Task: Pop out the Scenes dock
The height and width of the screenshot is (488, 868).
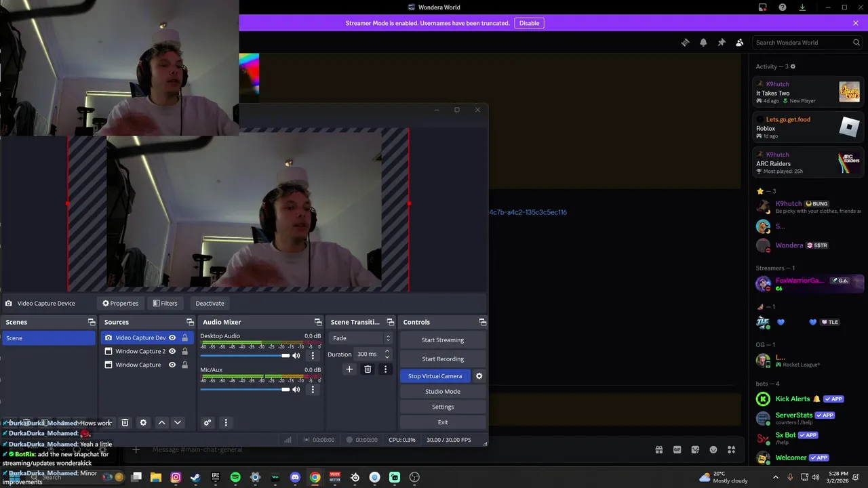Action: click(x=92, y=322)
